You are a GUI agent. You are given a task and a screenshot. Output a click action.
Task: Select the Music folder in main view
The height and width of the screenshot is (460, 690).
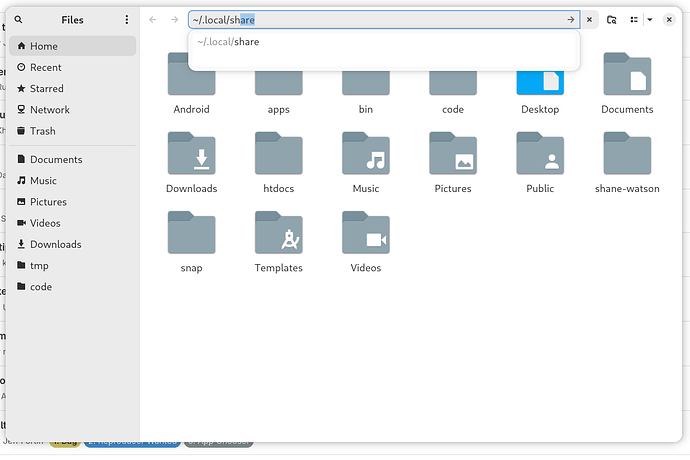pos(366,153)
